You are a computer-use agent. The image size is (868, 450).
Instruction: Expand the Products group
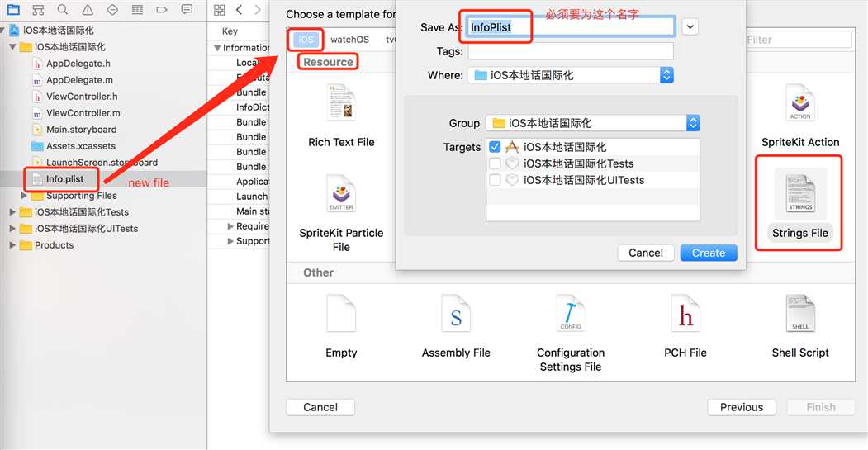(12, 245)
